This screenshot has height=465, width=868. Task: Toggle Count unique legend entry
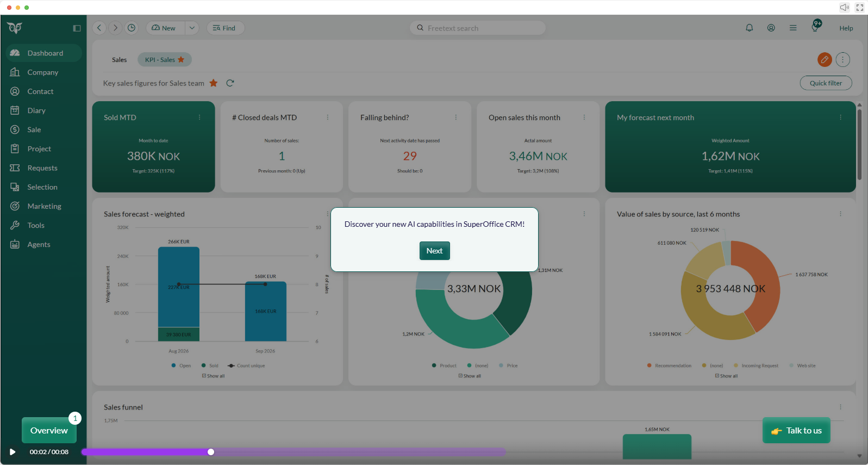[246, 365]
